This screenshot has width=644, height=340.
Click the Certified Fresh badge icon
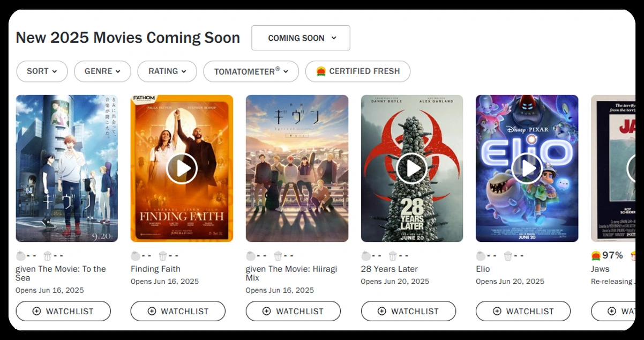tap(321, 71)
